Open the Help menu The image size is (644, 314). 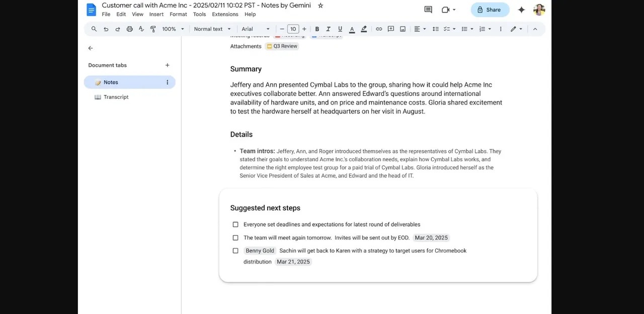pos(250,15)
